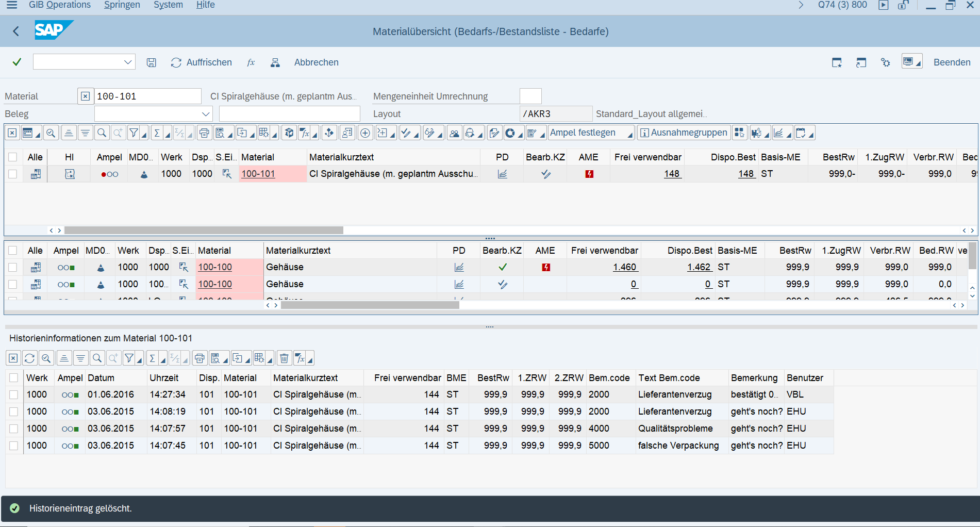The height and width of the screenshot is (527, 980).
Task: Open the material link 100-101
Action: [x=258, y=174]
